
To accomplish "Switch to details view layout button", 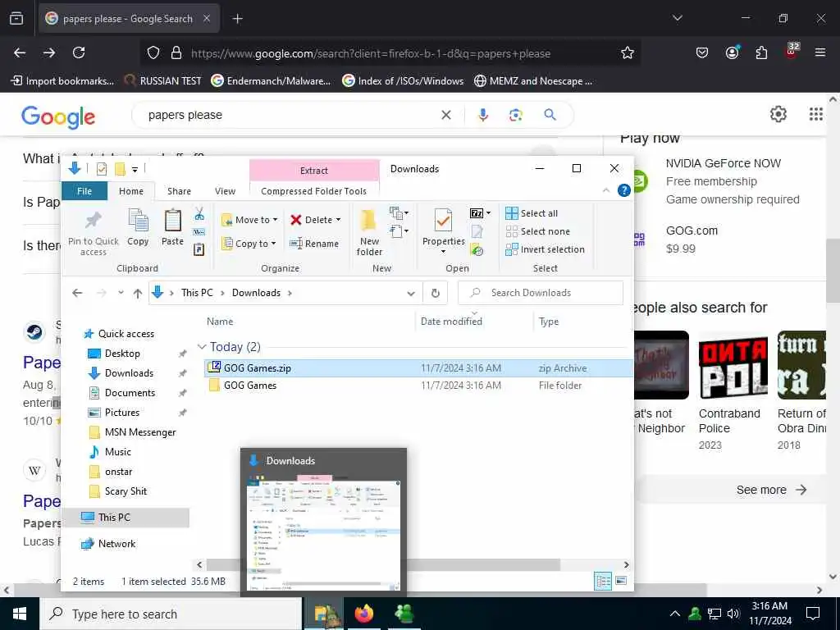I will click(x=603, y=581).
